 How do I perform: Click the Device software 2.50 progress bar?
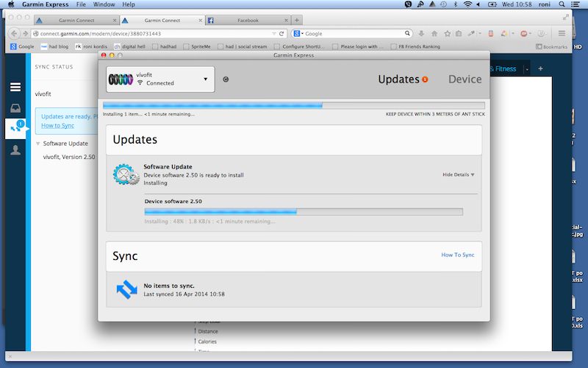tap(304, 211)
